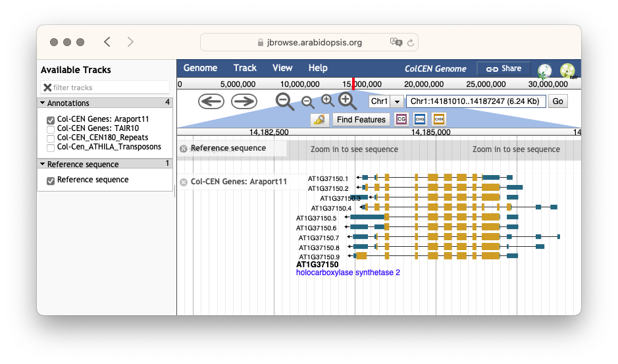Click the large zoom out magnifier
This screenshot has width=618, height=364.
[284, 101]
